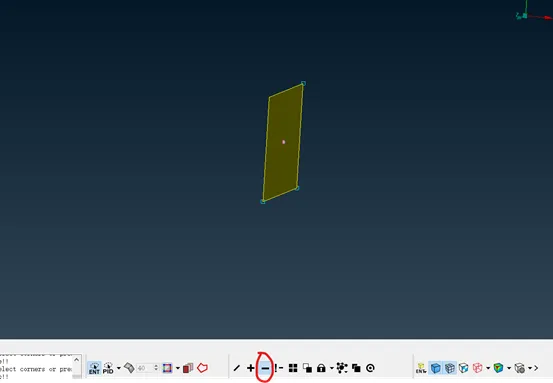Click the diagonal line focus tool
This screenshot has width=553, height=383.
pyautogui.click(x=237, y=368)
